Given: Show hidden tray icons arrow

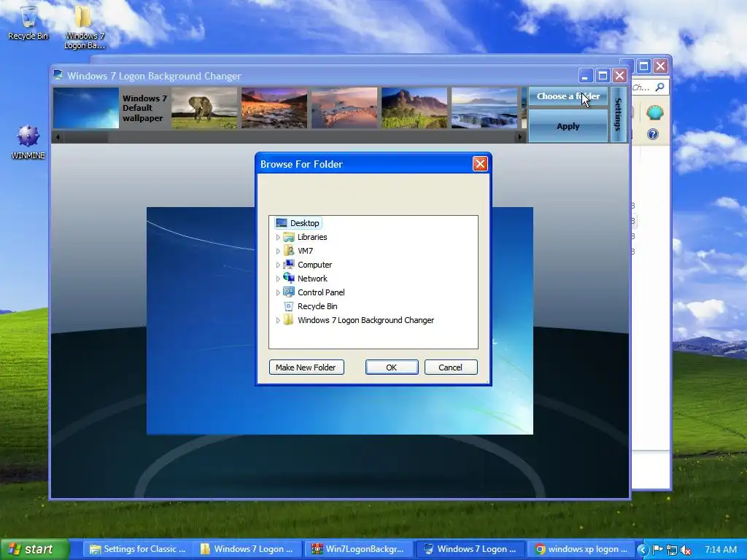Looking at the screenshot, I should click(642, 550).
